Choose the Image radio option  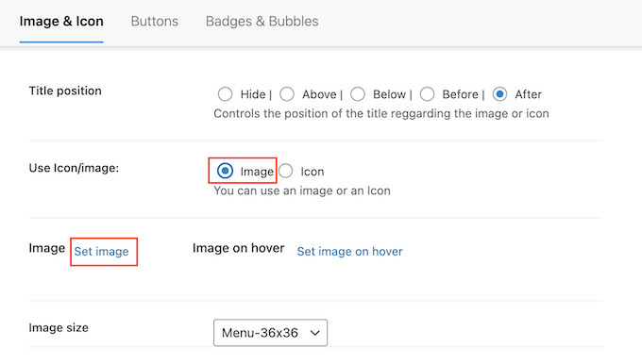tap(226, 171)
